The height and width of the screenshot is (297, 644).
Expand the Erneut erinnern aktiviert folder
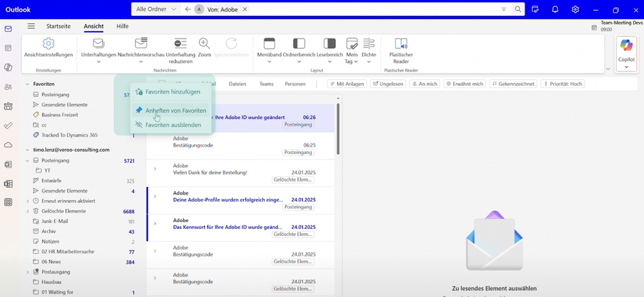[x=28, y=201]
